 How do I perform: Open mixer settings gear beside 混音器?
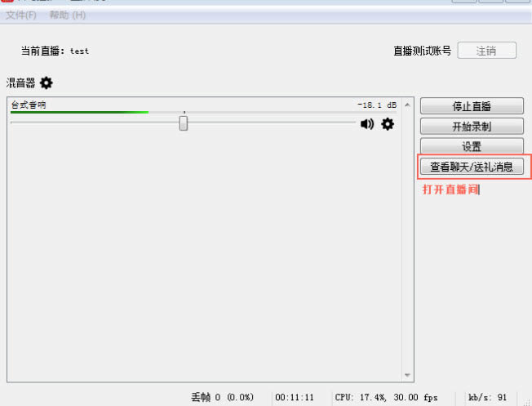pyautogui.click(x=47, y=83)
